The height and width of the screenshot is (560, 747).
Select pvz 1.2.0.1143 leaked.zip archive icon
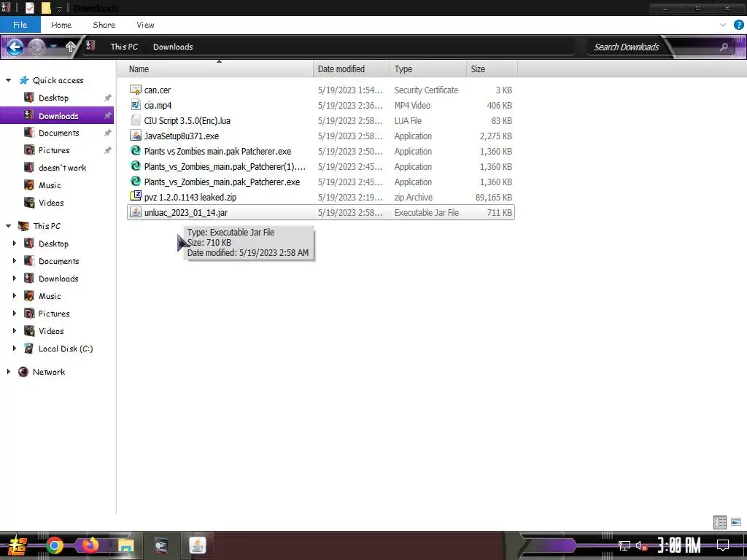pyautogui.click(x=135, y=196)
